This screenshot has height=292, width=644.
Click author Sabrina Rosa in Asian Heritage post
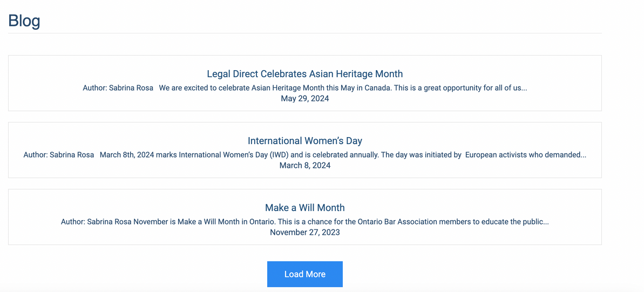click(131, 87)
